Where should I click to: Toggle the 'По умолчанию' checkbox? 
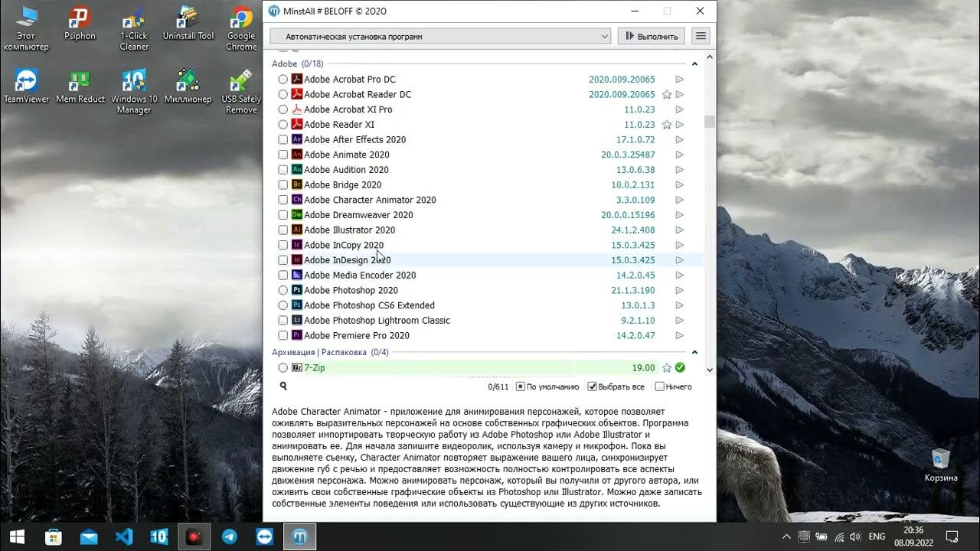pos(521,387)
